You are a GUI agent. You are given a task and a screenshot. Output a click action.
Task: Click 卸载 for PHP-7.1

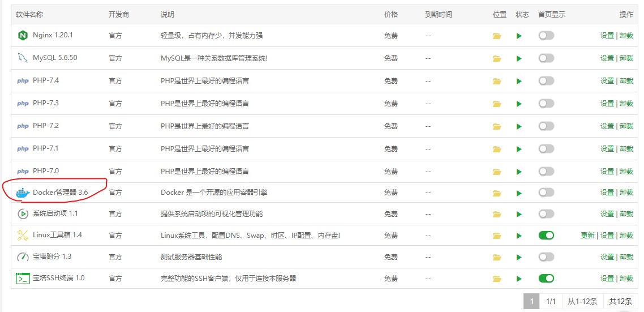626,149
